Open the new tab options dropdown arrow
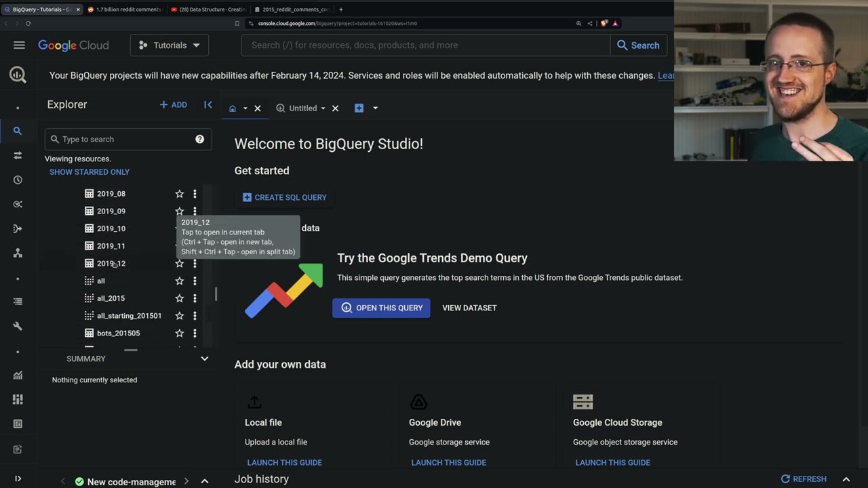This screenshot has height=488, width=868. pos(375,108)
